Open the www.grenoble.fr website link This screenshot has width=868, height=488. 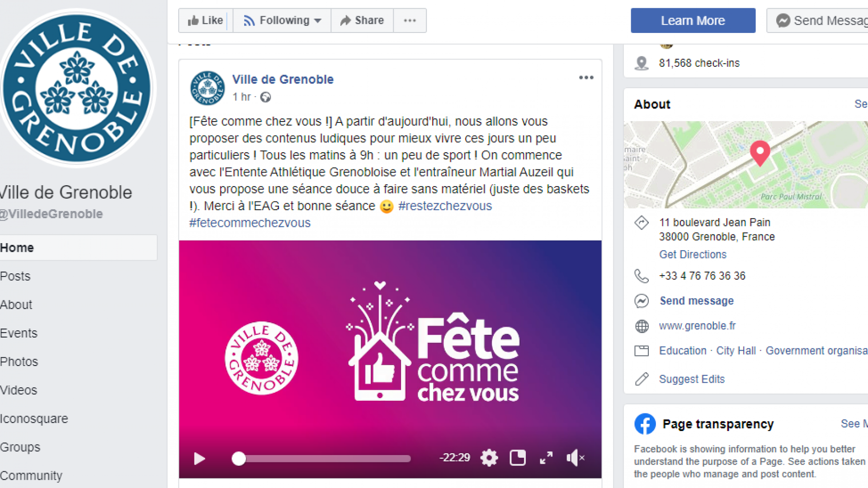pos(697,326)
